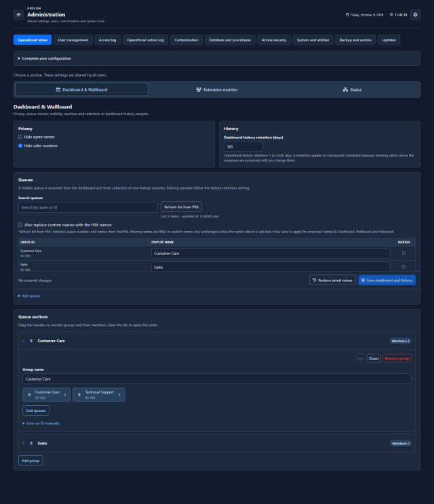Screen dimensions: 434x504
Task: Click the history retention days field
Action: click(x=243, y=146)
